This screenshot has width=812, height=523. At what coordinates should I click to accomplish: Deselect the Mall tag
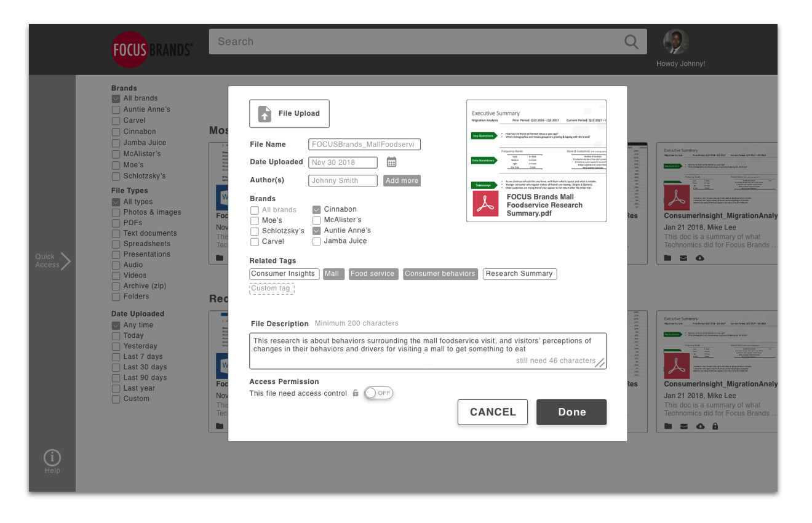[x=333, y=274]
